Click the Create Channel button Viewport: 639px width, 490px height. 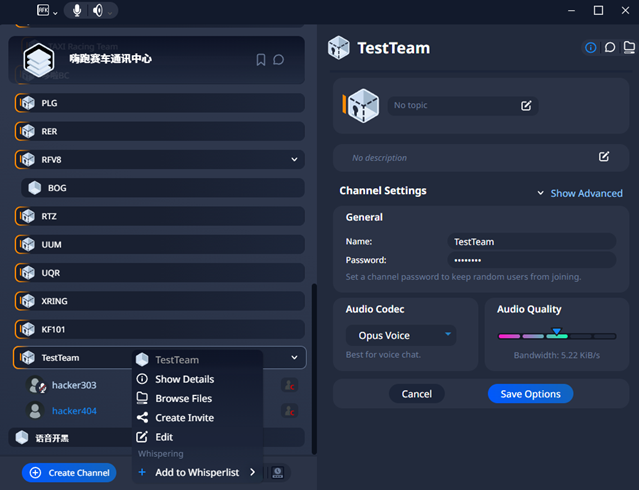pyautogui.click(x=69, y=473)
